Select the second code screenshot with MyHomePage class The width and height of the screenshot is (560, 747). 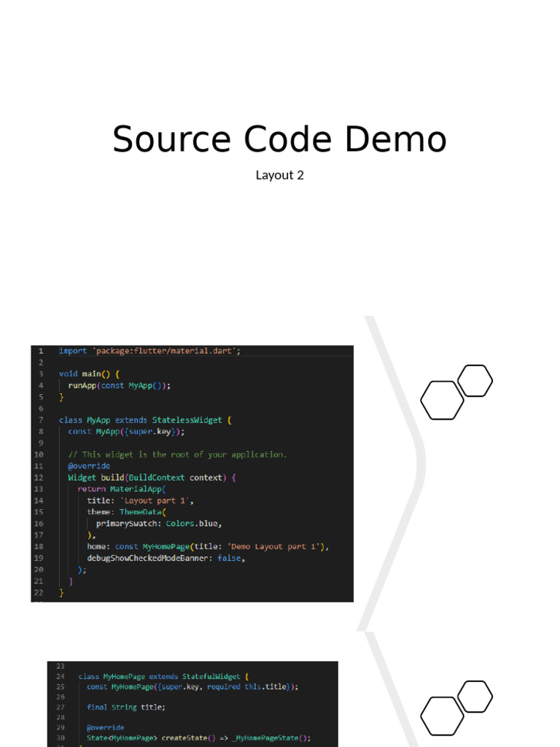coord(192,704)
